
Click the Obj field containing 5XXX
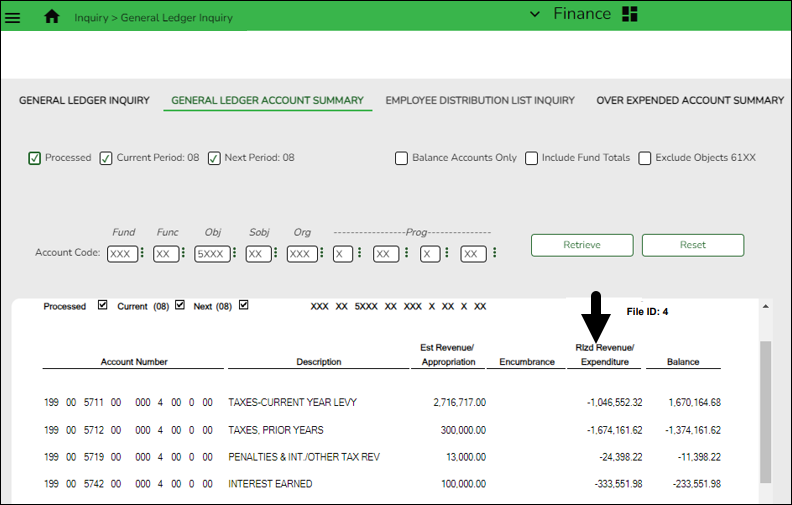click(x=212, y=254)
